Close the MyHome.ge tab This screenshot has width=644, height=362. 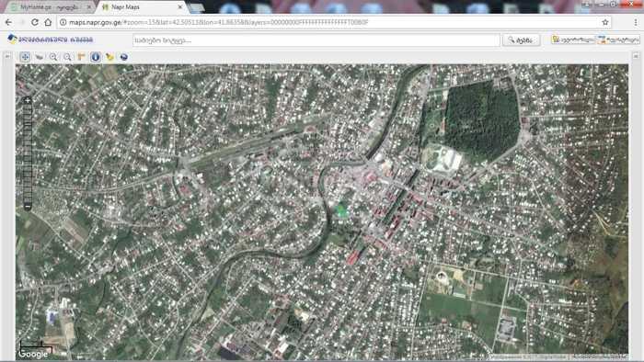[88, 7]
